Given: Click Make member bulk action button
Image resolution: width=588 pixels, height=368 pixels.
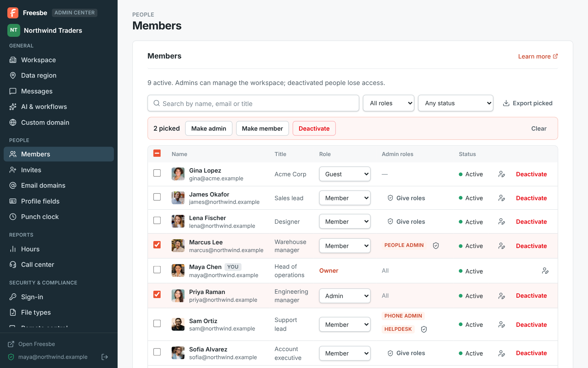Looking at the screenshot, I should 262,128.
